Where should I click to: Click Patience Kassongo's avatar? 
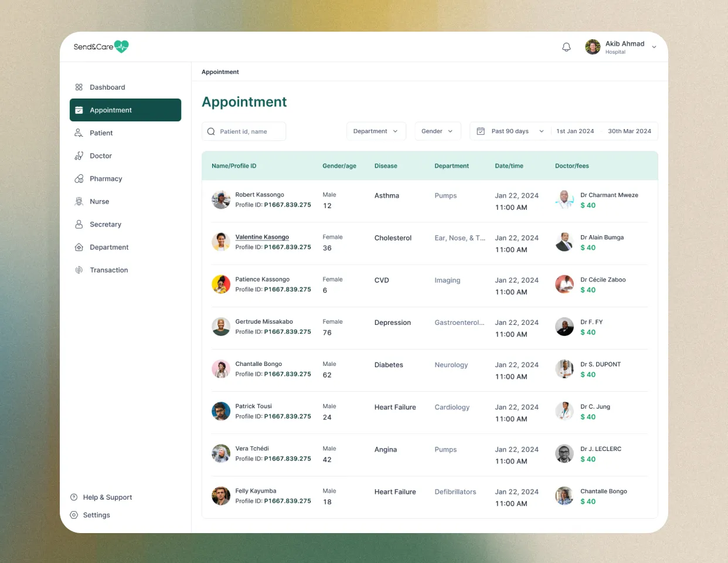(221, 284)
